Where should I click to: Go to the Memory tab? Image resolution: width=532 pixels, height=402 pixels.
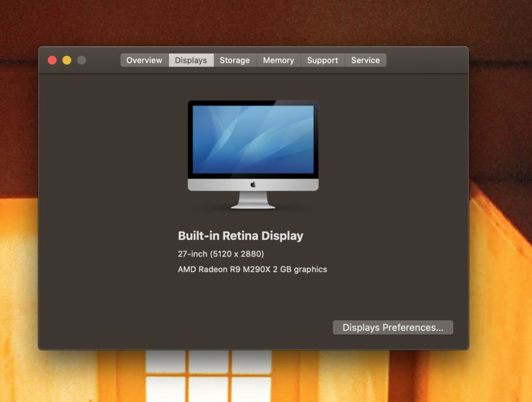coord(279,61)
